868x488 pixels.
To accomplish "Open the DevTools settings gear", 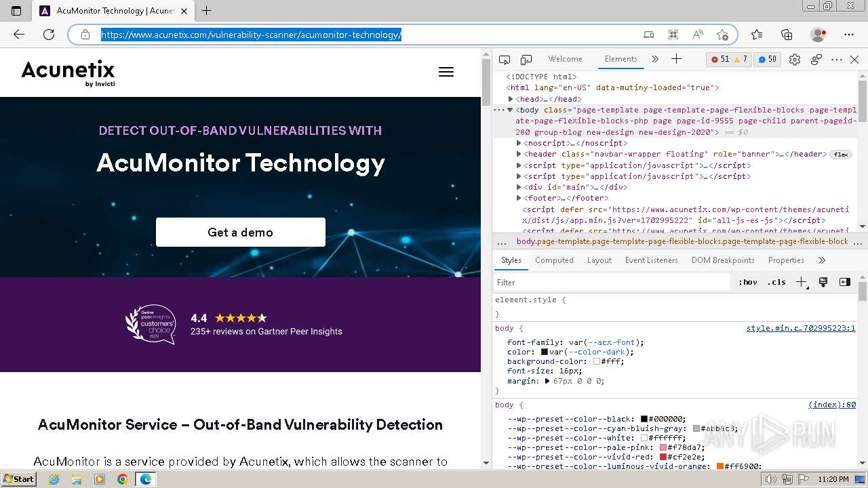I will pyautogui.click(x=795, y=60).
